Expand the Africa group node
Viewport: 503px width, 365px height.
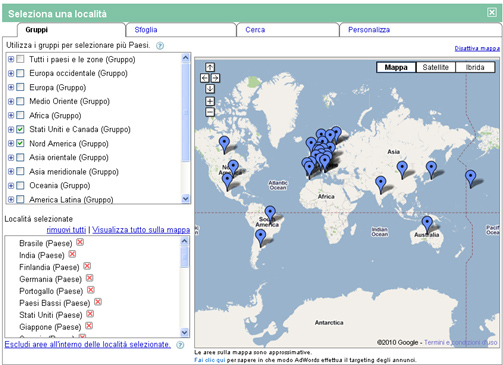11,115
